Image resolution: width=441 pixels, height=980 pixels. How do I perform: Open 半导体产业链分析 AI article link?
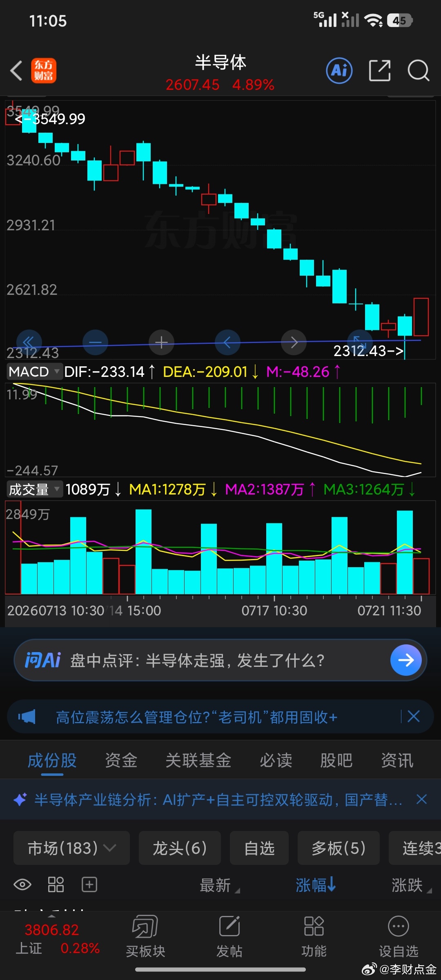click(218, 800)
